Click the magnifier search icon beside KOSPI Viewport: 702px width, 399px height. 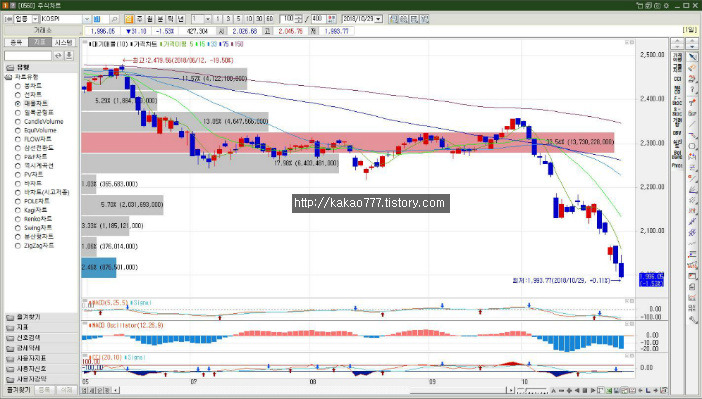pyautogui.click(x=114, y=19)
